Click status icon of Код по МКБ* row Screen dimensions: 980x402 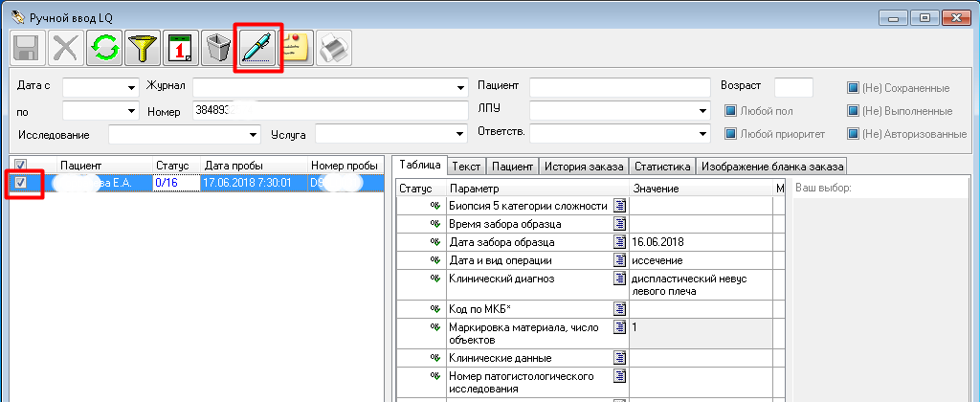pos(434,308)
